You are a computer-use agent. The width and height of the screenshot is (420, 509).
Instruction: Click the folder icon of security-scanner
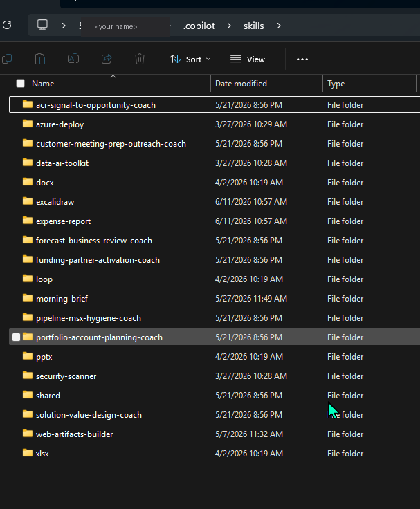tap(28, 376)
